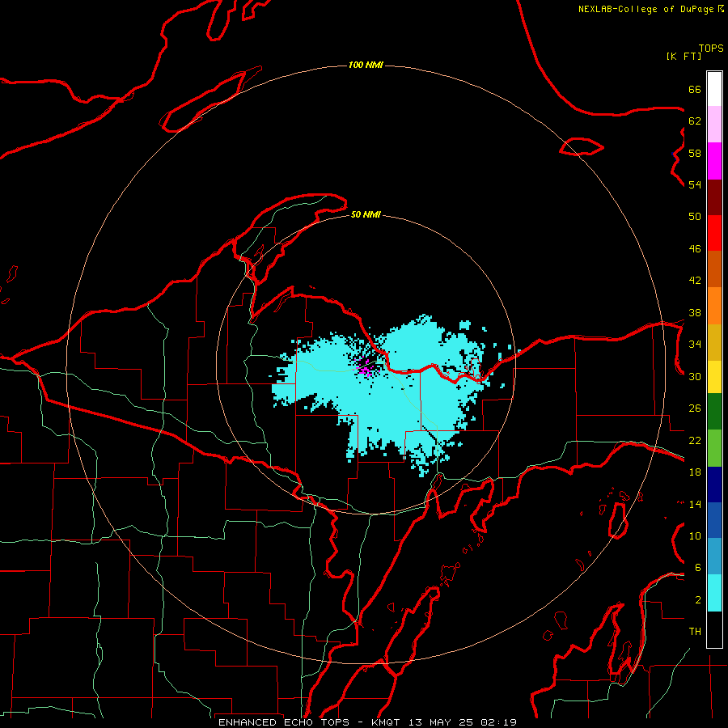728x728 pixels.
Task: Click the light pink 62 kft legend swatch
Action: click(x=714, y=124)
